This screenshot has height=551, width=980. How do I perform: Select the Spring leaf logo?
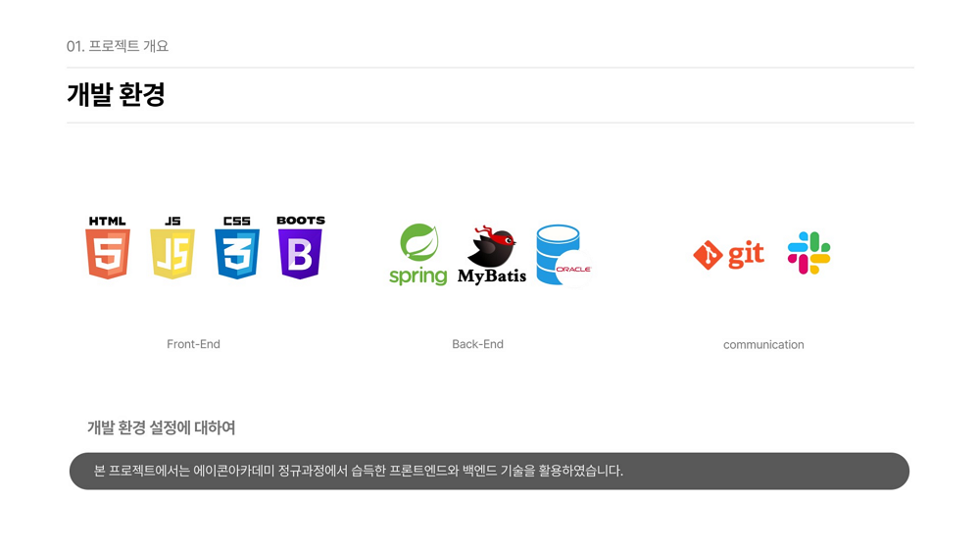[418, 255]
